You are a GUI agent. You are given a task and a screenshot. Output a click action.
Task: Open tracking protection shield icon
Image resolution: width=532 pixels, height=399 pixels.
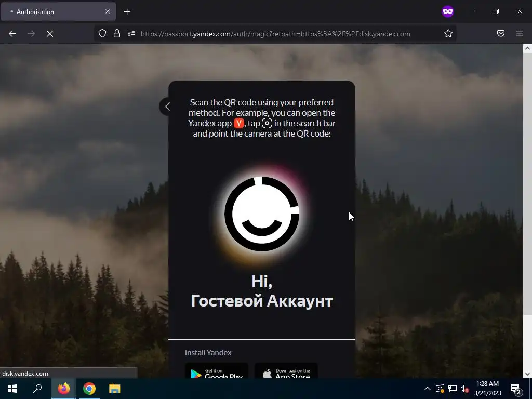(x=102, y=33)
